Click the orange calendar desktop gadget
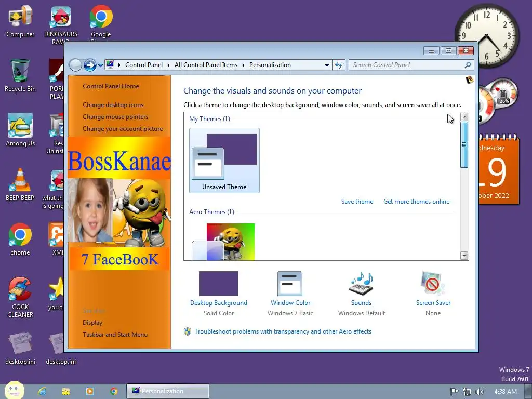This screenshot has width=532, height=399. click(499, 170)
